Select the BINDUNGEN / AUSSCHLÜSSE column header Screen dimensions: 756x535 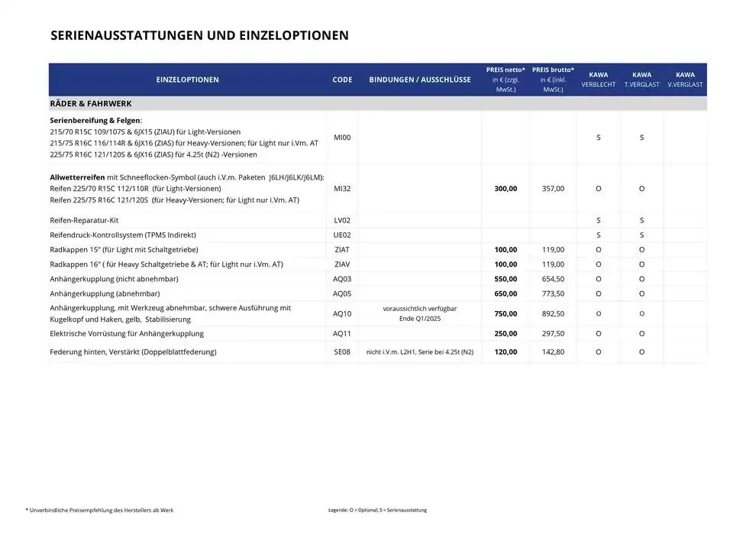coord(419,79)
